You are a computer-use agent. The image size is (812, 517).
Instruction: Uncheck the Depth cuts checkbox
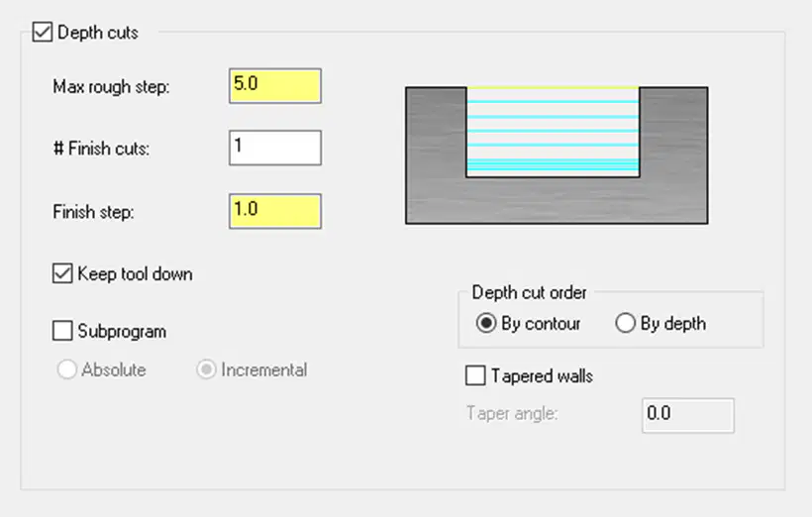42,32
